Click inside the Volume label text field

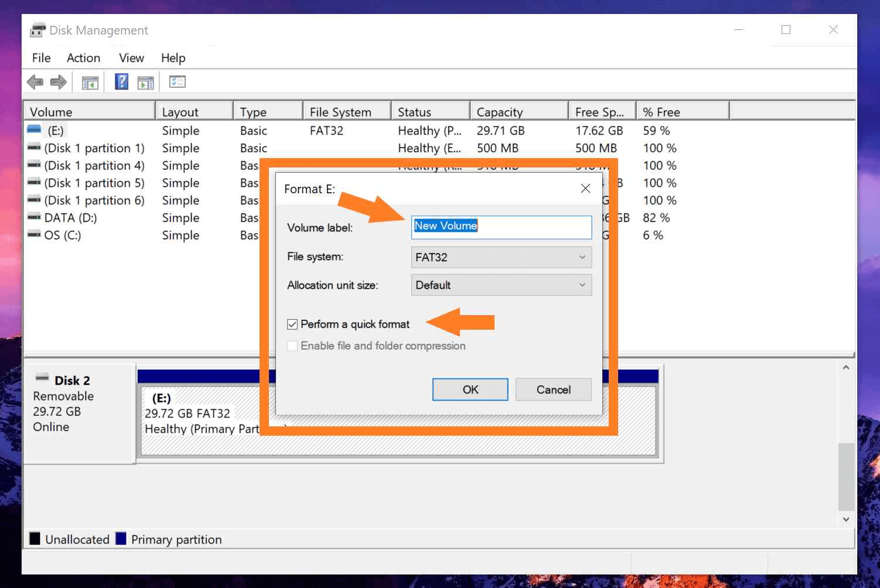click(x=501, y=227)
